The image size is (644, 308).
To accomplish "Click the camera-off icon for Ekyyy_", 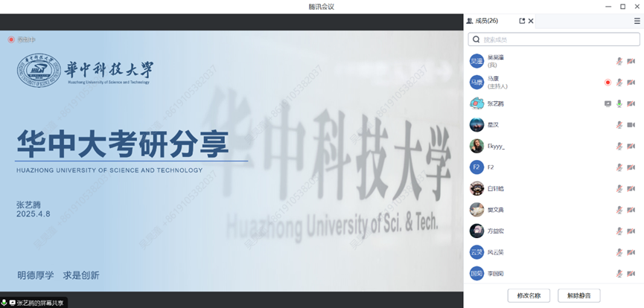I will click(x=631, y=147).
